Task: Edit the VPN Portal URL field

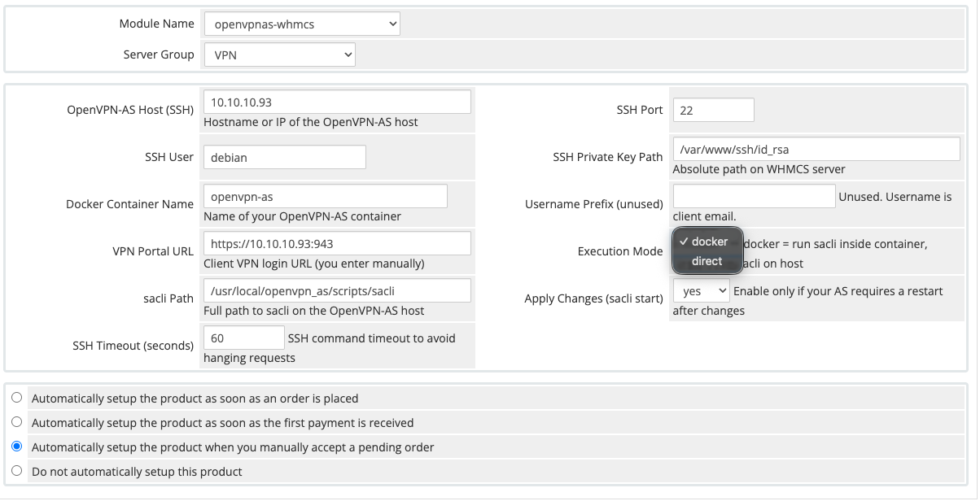Action: coord(336,244)
